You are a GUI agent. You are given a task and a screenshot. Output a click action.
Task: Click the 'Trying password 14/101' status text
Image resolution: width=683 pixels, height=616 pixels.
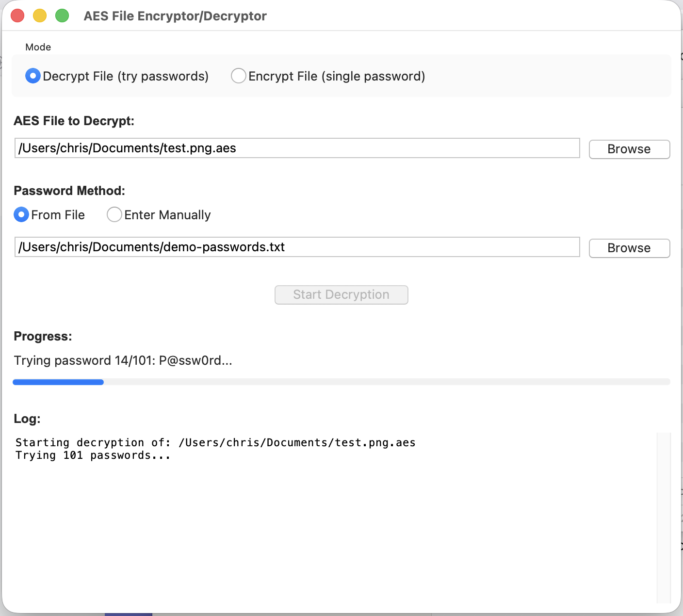pos(123,360)
